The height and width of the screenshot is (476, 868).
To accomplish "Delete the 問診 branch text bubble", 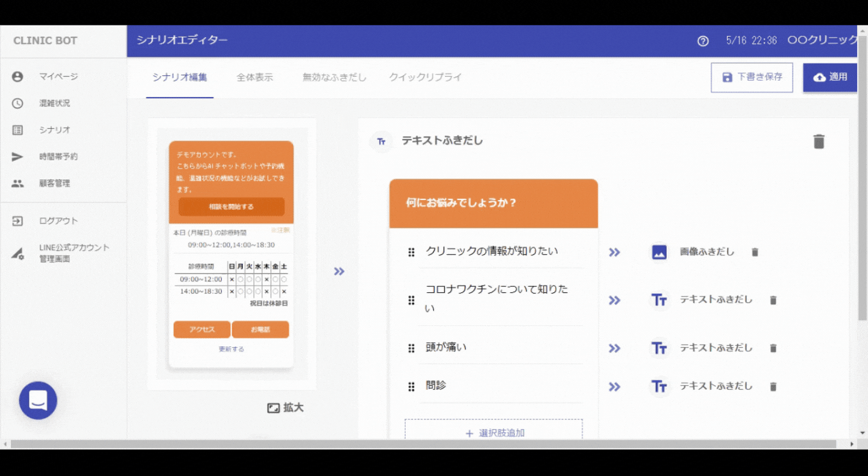I will point(773,387).
